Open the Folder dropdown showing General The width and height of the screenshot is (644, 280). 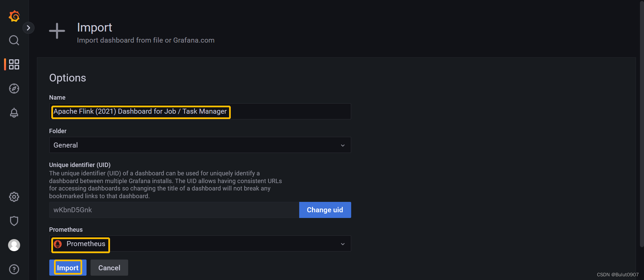pos(200,145)
